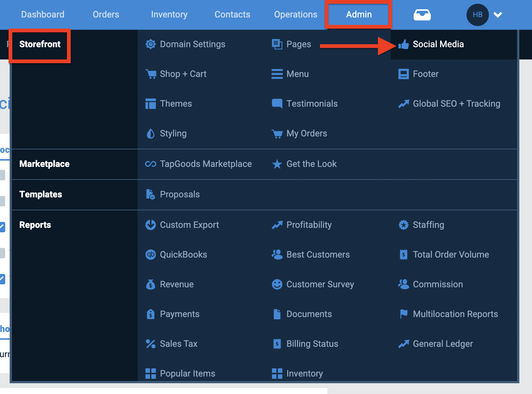
Task: Click the Domain Settings gear icon
Action: pos(150,44)
